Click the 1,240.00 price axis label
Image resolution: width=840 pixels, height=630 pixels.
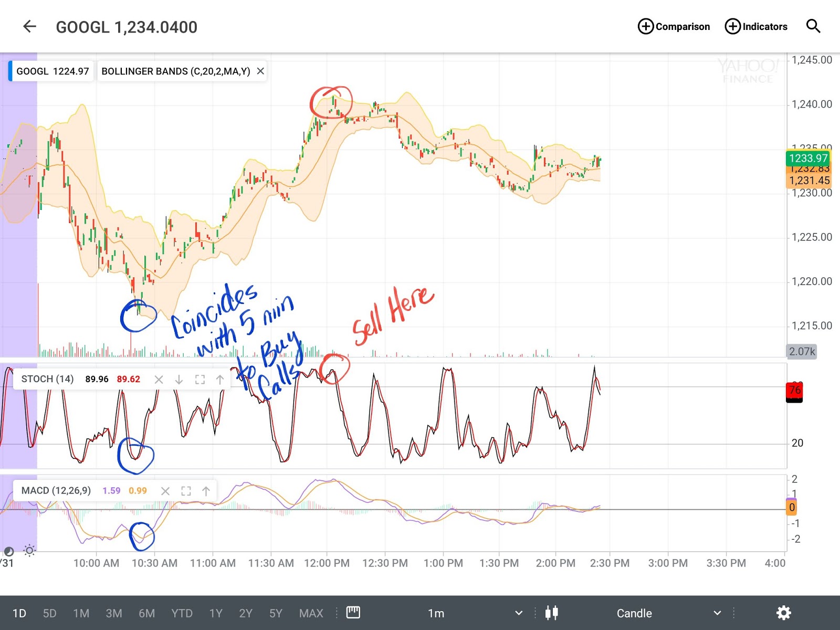click(x=812, y=104)
